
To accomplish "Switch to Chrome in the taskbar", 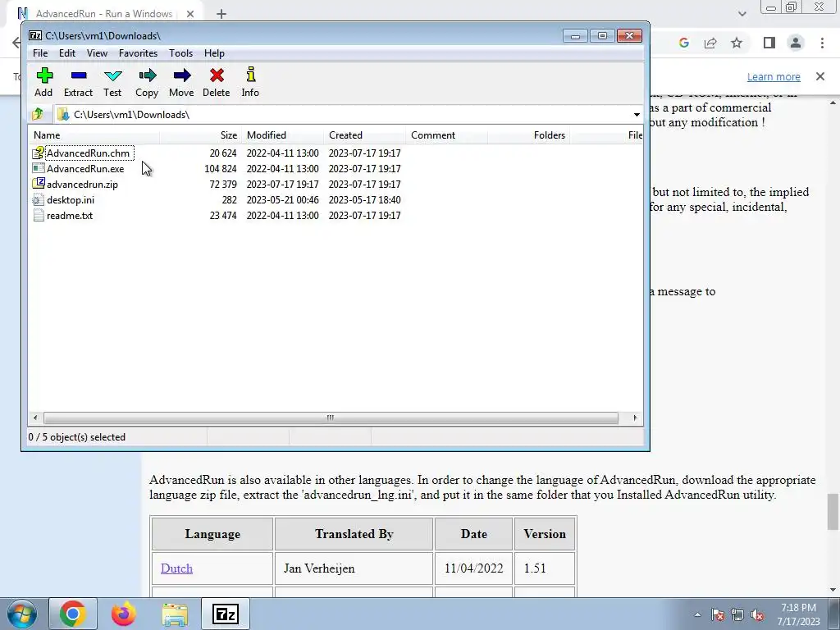I will coord(73,614).
